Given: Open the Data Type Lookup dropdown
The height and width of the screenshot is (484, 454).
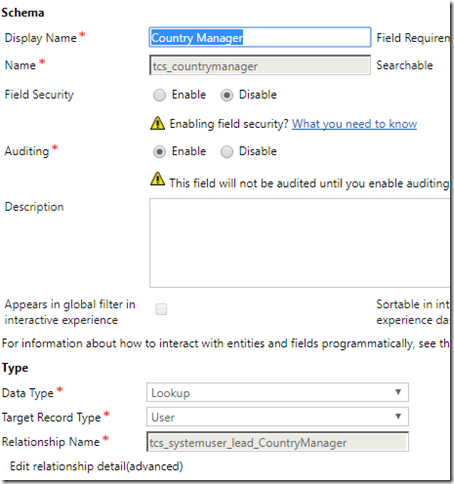Looking at the screenshot, I should tap(277, 392).
